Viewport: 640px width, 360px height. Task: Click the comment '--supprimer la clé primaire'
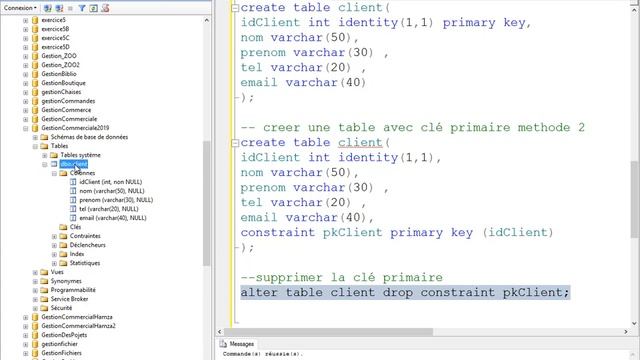(x=342, y=278)
